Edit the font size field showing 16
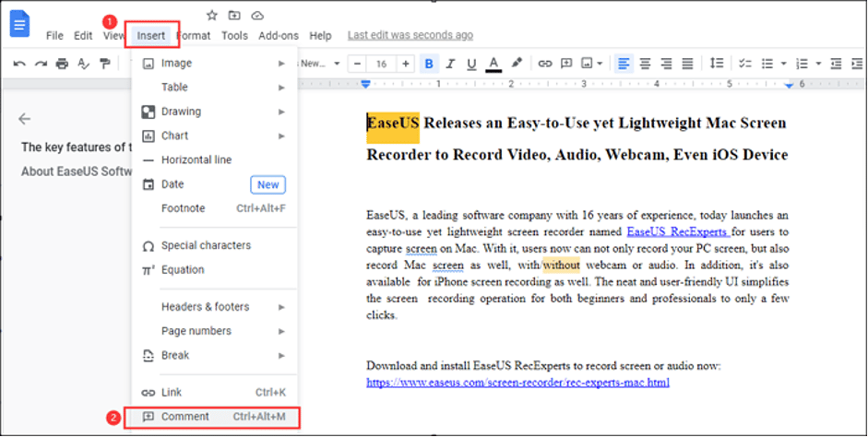Screen dimensions: 868x437 click(x=381, y=64)
